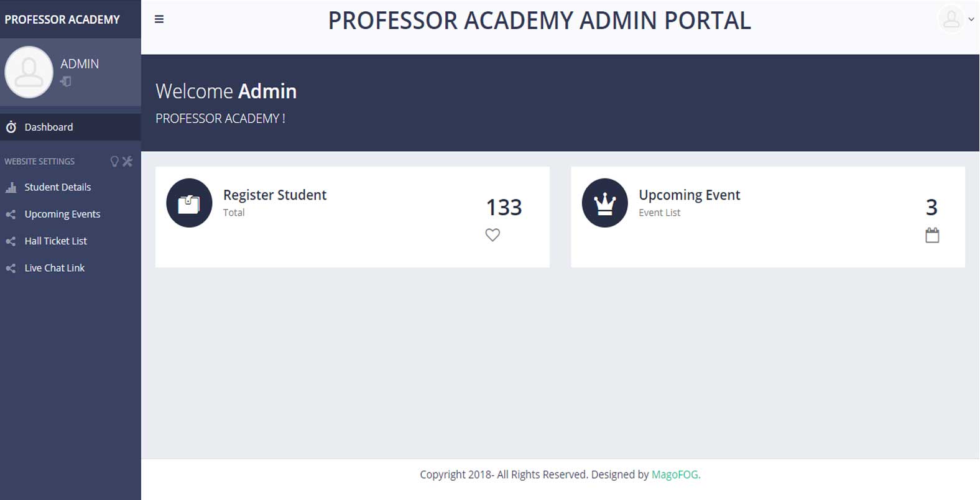Toggle the hamburger sidebar menu icon

point(159,19)
